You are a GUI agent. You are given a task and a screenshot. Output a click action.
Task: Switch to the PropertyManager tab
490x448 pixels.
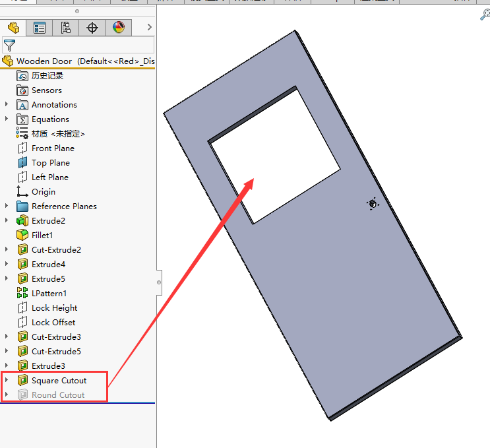point(40,27)
